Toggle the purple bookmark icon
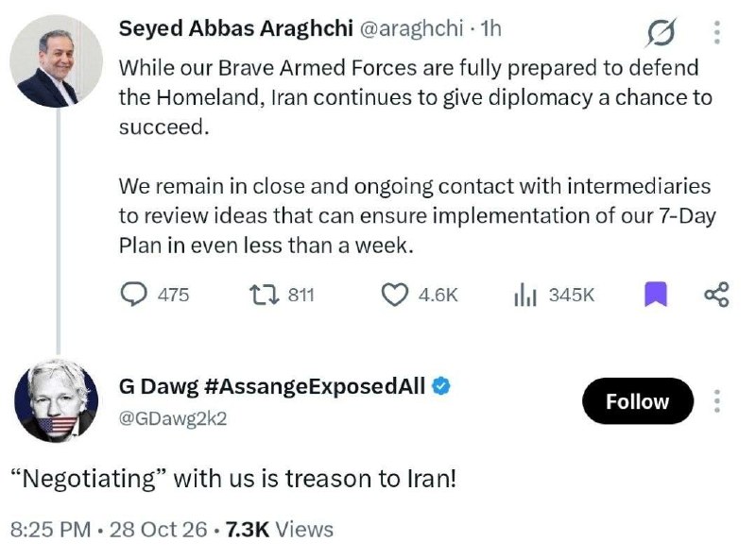This screenshot has width=756, height=559. [656, 295]
